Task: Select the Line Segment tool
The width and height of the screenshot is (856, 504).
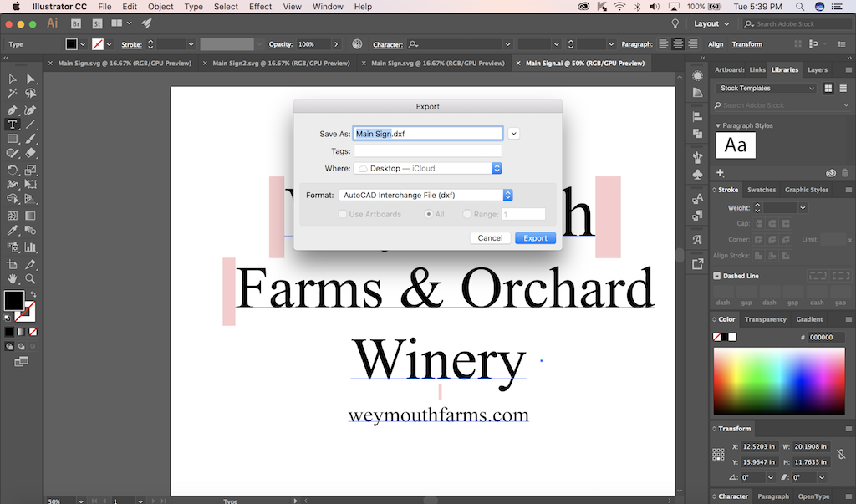Action: coord(31,125)
